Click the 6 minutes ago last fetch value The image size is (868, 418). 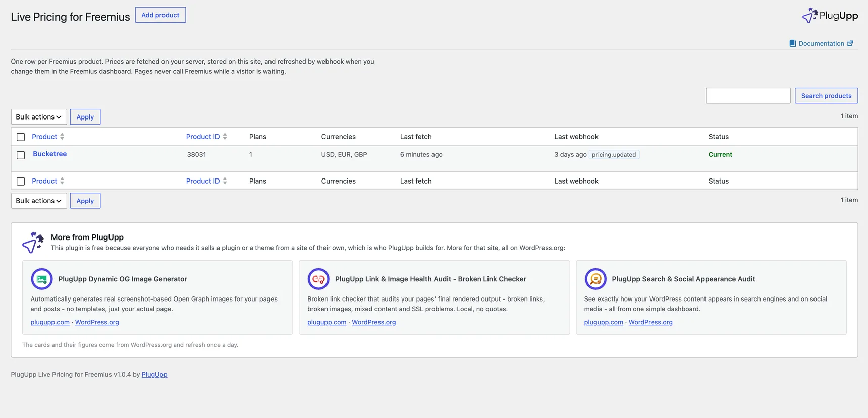(x=421, y=155)
